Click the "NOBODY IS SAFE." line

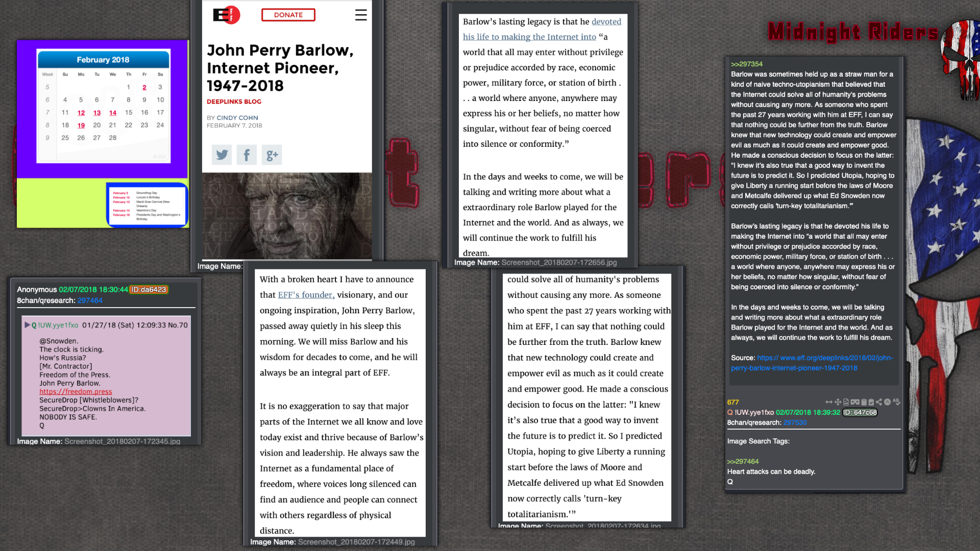pyautogui.click(x=68, y=417)
